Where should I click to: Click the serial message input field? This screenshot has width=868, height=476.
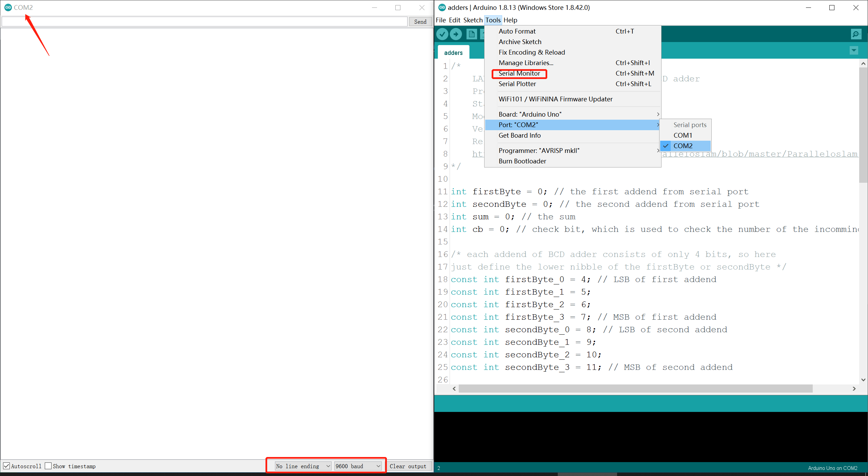click(x=204, y=22)
